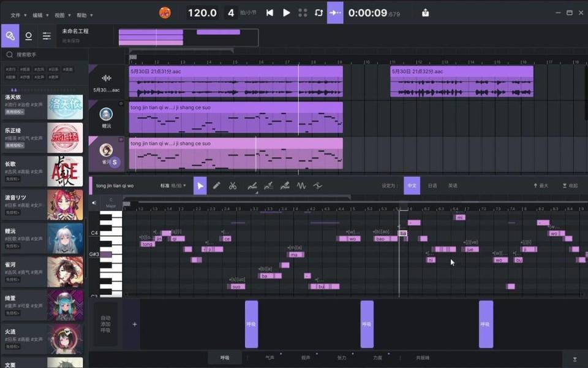Set lyric language to 日语
This screenshot has height=368, width=588.
click(432, 185)
